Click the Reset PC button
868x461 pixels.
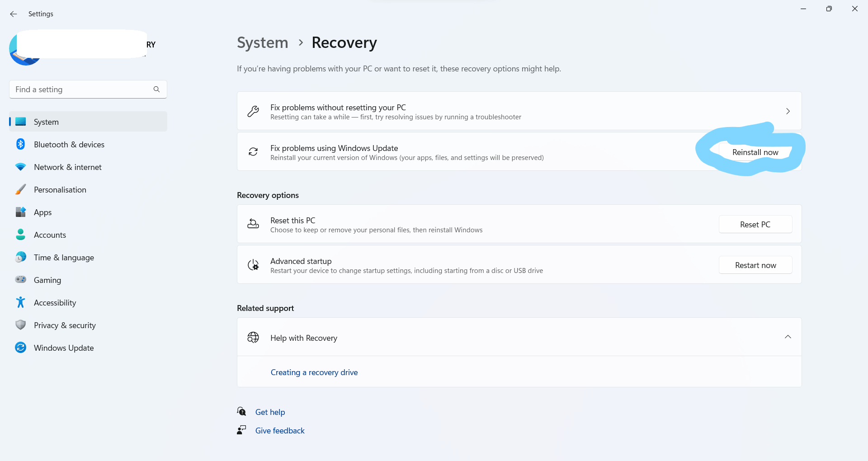[755, 225]
